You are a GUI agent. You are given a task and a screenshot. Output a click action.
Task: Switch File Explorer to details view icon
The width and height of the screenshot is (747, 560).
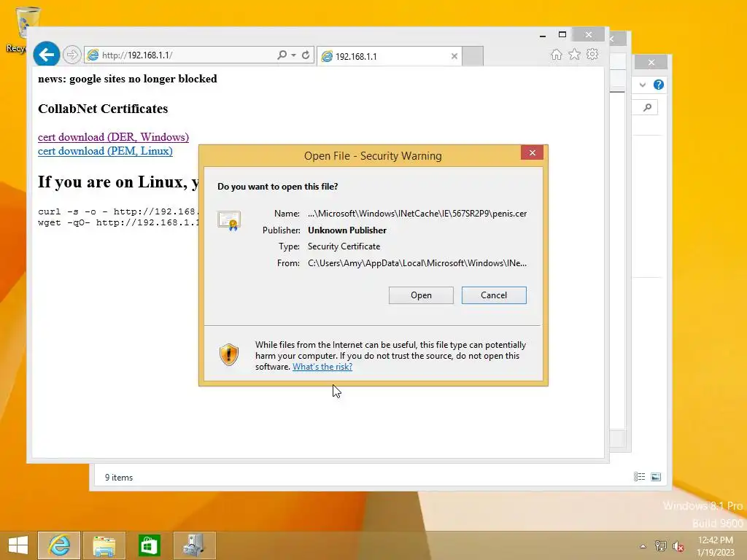639,477
